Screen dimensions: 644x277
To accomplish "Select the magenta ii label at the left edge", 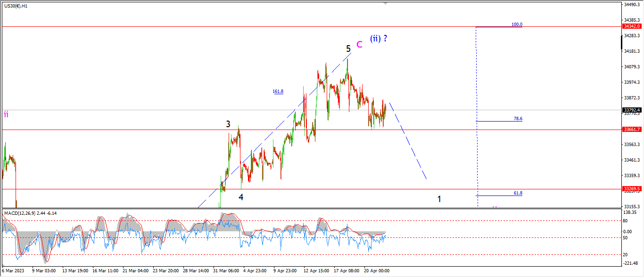I will (6, 114).
